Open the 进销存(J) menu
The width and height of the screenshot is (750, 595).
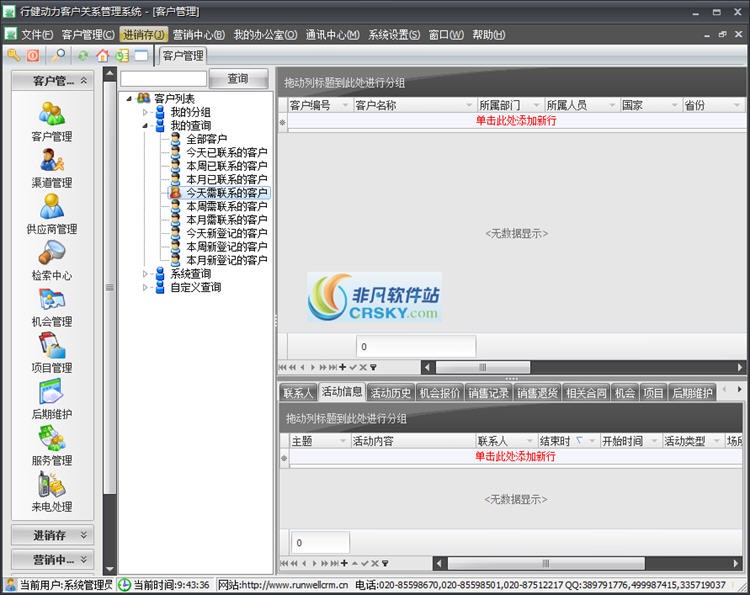(143, 34)
